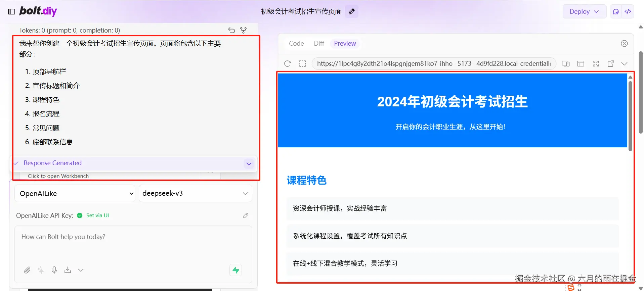Toggle responsive device mode icon
This screenshot has height=291, width=644.
pyautogui.click(x=566, y=64)
